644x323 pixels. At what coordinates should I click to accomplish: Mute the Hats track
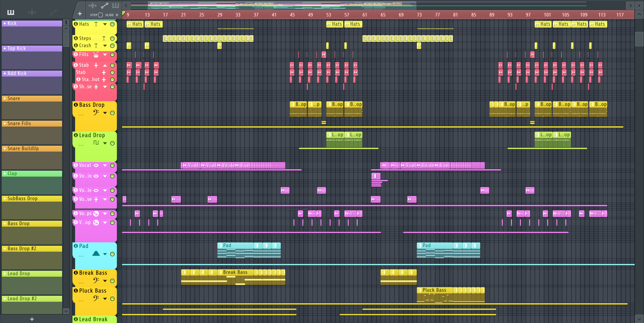point(112,24)
